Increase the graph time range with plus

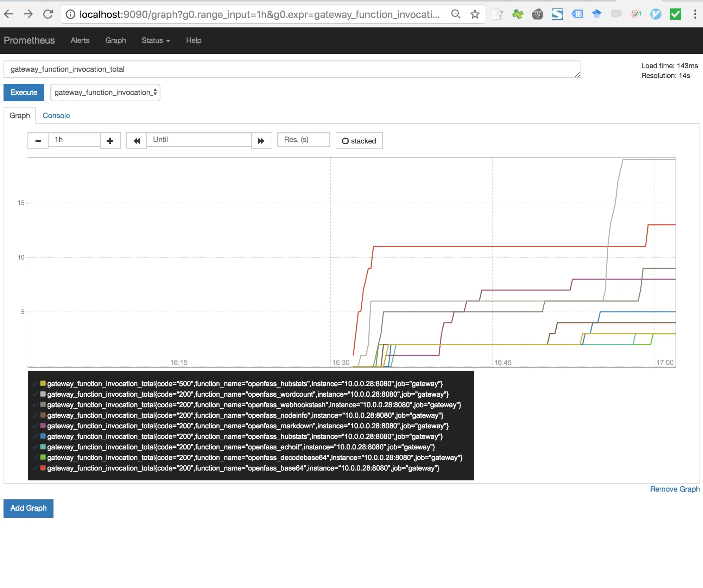point(110,141)
